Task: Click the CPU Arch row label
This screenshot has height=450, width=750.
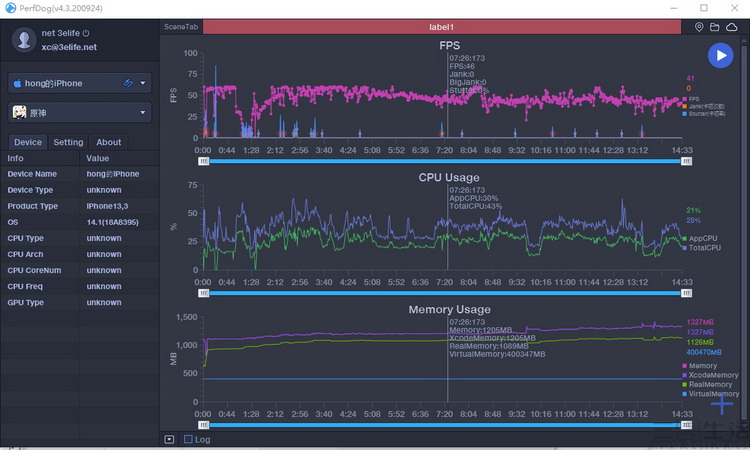Action: (25, 254)
